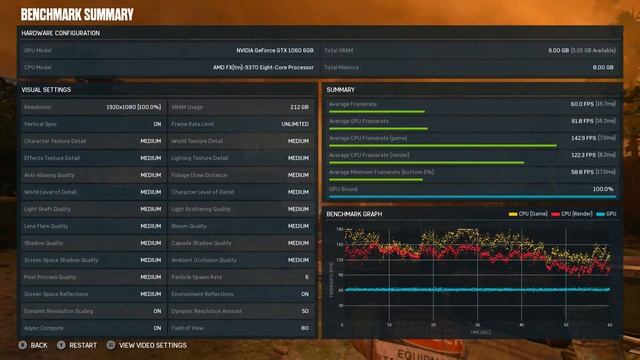Click the Frame Rate Limit UNLIMITED value

tap(295, 124)
